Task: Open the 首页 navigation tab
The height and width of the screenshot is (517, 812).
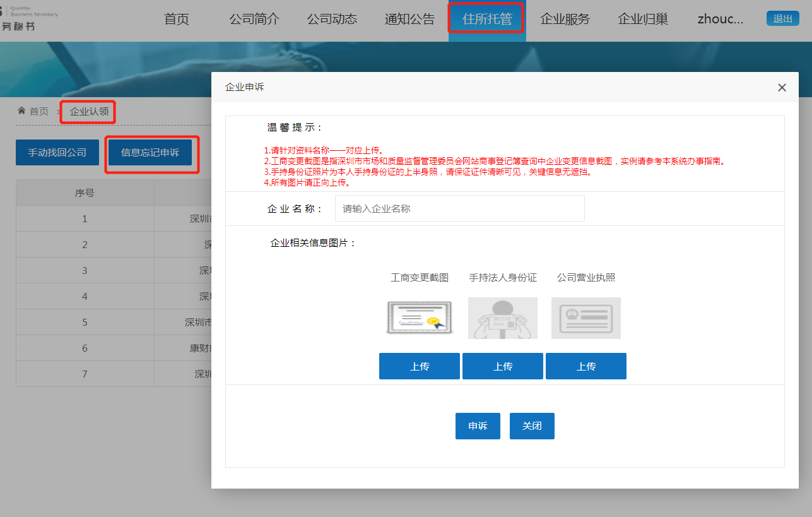Action: point(177,19)
